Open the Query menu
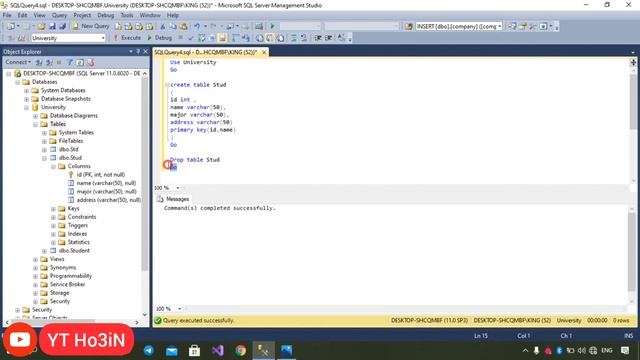 pos(59,15)
